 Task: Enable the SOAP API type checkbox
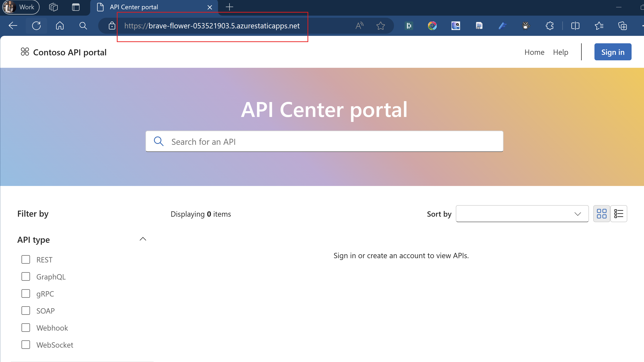click(25, 310)
